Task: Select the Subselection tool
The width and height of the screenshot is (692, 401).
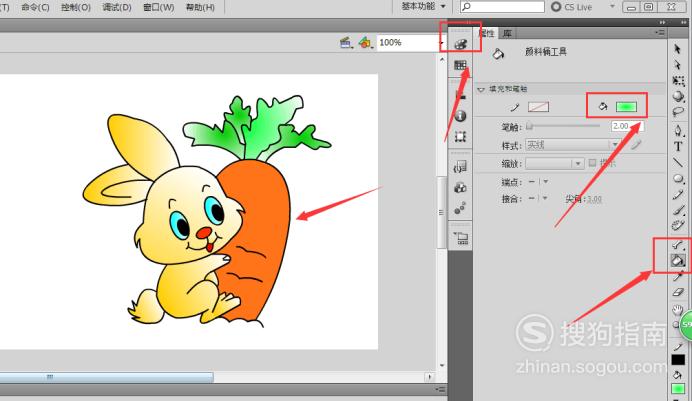Action: (x=678, y=65)
